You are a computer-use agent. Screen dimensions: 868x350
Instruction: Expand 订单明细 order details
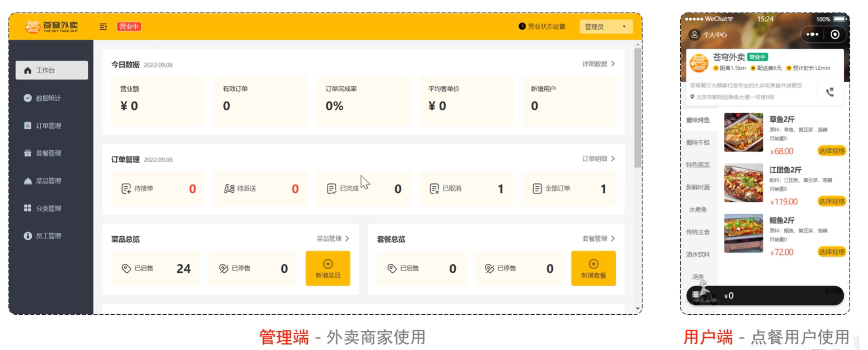point(598,159)
